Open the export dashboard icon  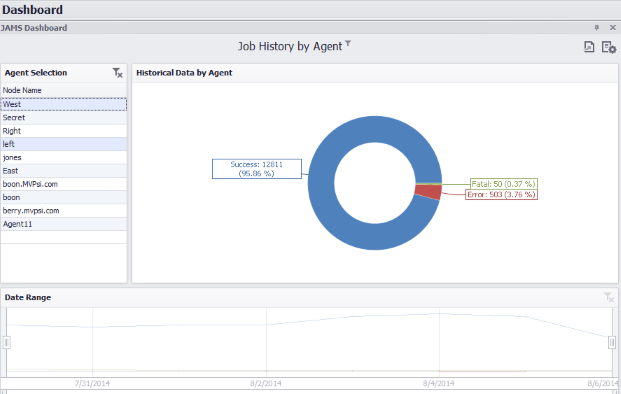589,47
